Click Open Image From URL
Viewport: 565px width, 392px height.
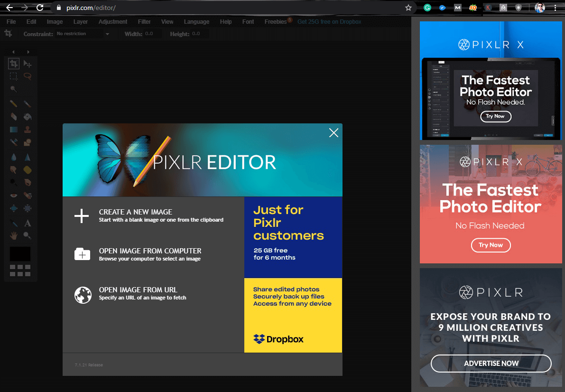coord(138,290)
